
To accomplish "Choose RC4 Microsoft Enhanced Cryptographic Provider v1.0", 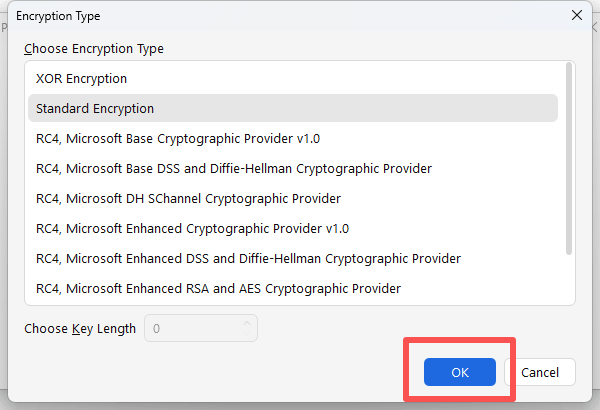I will (x=192, y=228).
